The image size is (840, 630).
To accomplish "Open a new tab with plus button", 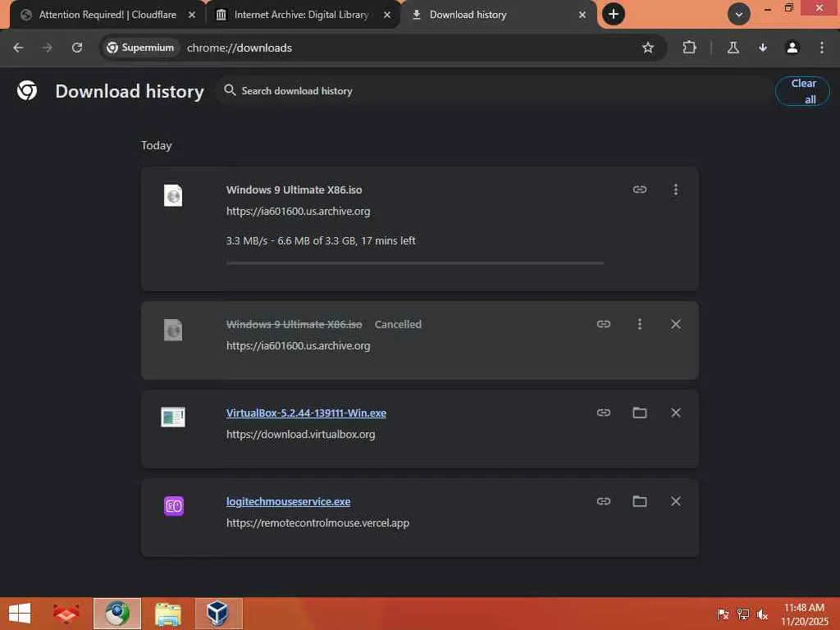I will click(614, 14).
